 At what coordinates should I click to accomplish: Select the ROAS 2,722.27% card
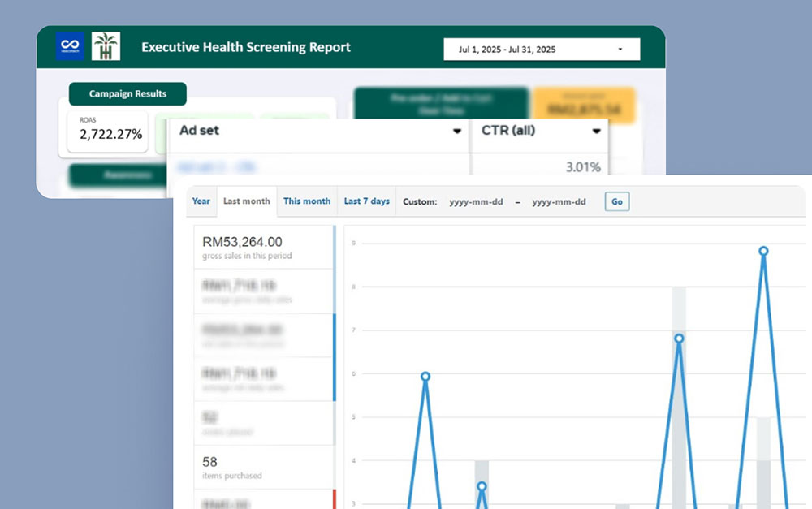click(x=102, y=129)
